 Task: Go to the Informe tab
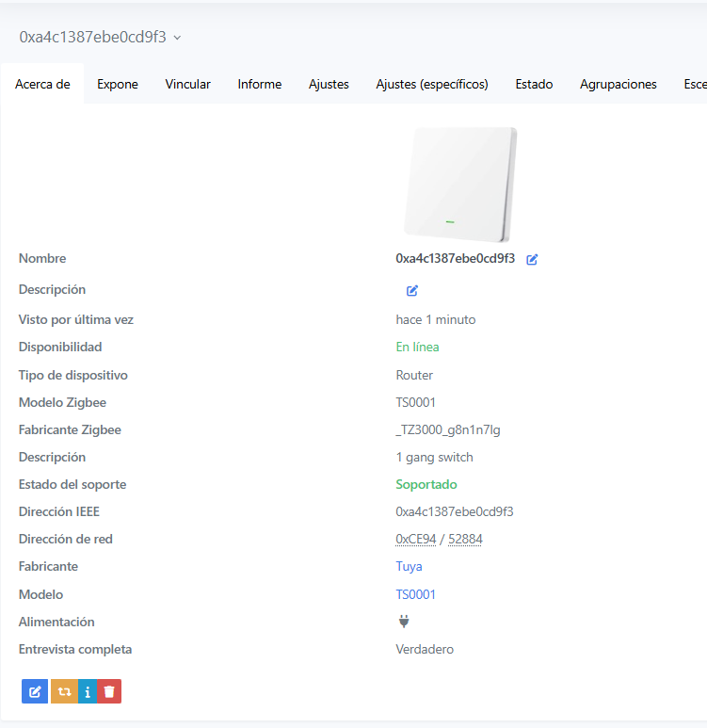coord(259,84)
